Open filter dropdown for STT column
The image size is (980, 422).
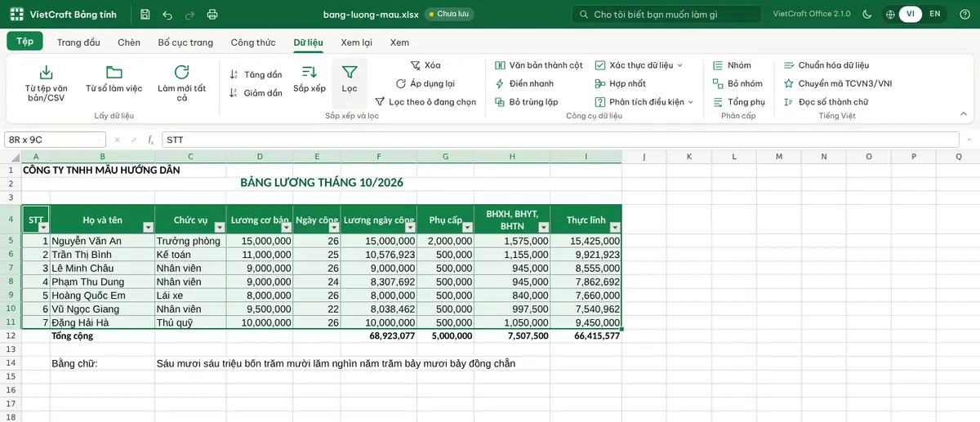[43, 228]
